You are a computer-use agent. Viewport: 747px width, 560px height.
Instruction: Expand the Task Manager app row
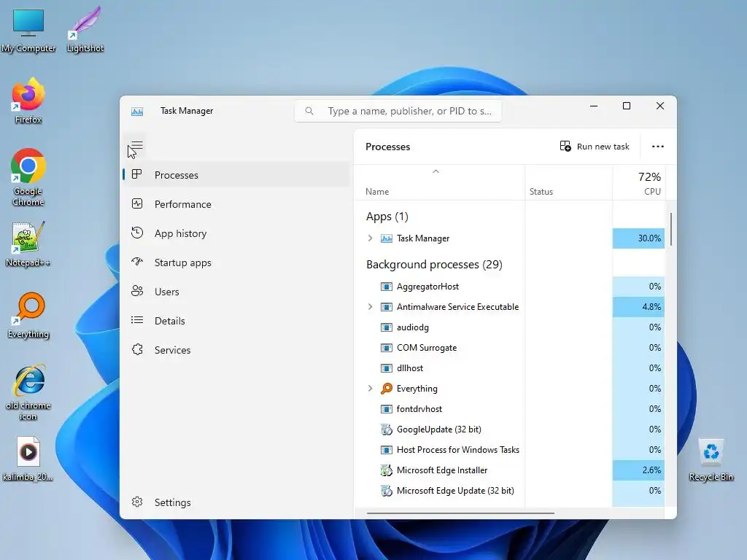click(370, 238)
